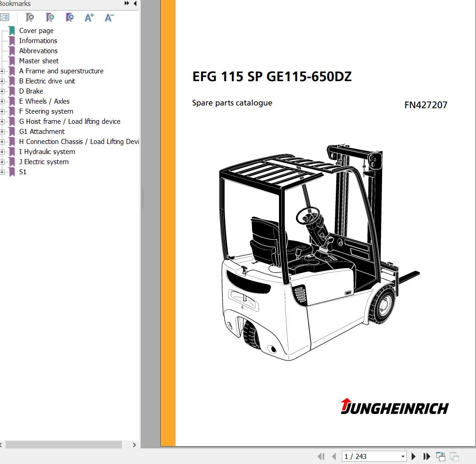The height and width of the screenshot is (464, 476).
Task: Select the S1 bookmark text
Action: [x=23, y=172]
